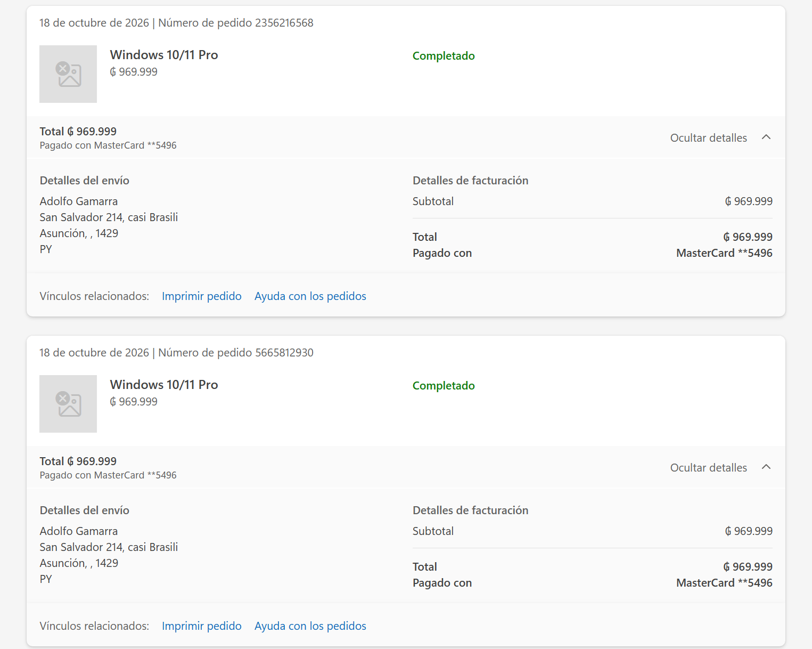812x649 pixels.
Task: Click Total summary row in first order
Action: click(x=406, y=137)
